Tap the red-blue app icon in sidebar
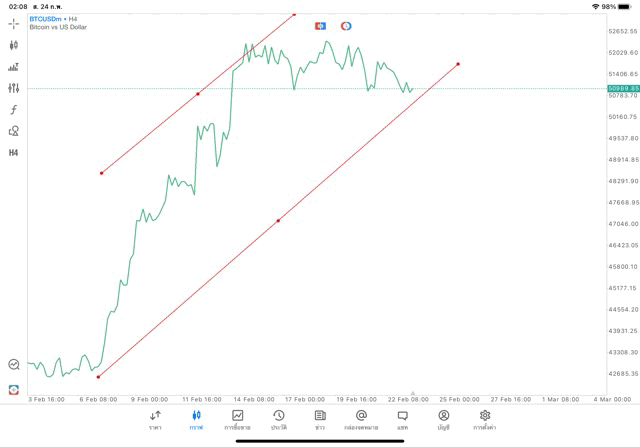The image size is (640, 447). (14, 389)
